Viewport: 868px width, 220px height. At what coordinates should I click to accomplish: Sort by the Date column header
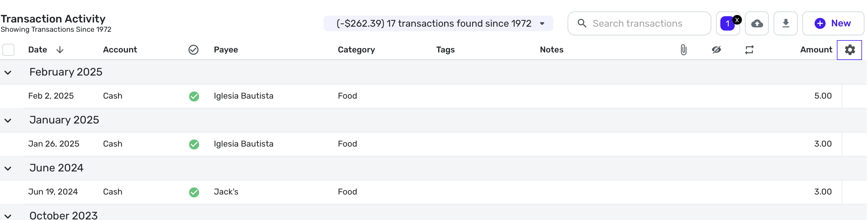pyautogui.click(x=38, y=50)
